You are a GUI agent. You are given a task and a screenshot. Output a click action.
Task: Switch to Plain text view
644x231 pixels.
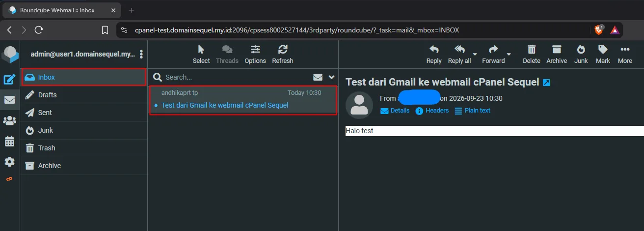click(472, 111)
